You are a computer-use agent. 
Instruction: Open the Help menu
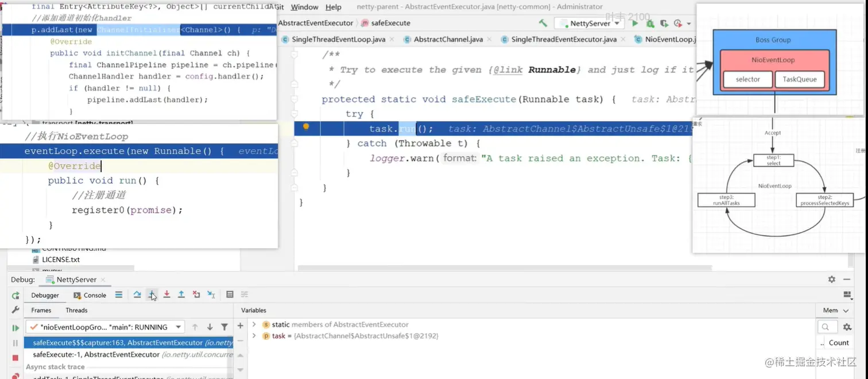click(333, 7)
